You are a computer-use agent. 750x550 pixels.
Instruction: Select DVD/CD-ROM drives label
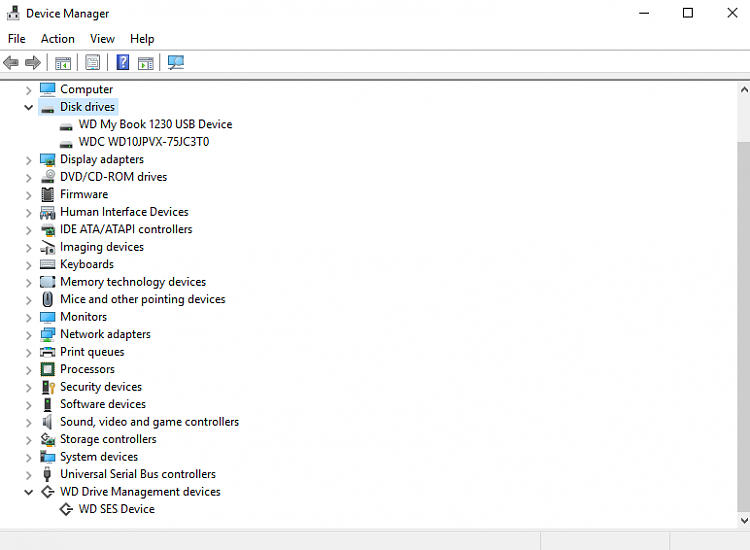point(113,177)
